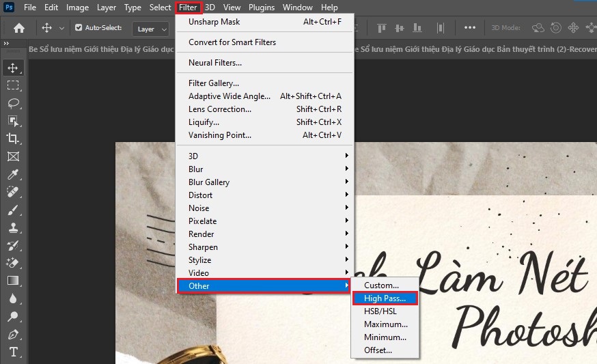
Task: Select the Move tool in the tools panel
Action: tap(13, 68)
